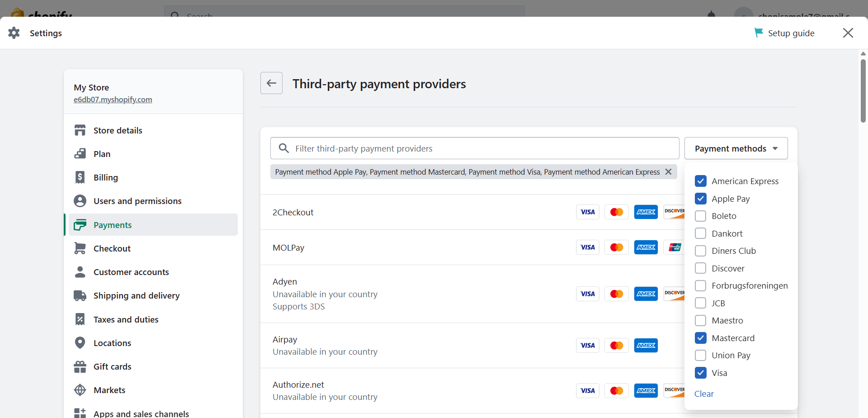Click the Settings gear icon

click(x=14, y=33)
